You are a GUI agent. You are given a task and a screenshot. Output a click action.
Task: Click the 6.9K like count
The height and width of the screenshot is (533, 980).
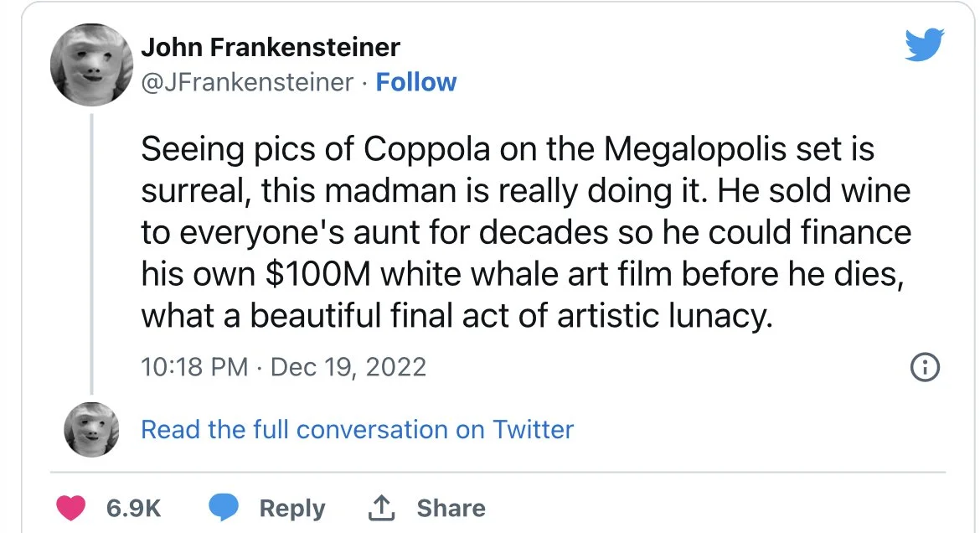[x=133, y=508]
